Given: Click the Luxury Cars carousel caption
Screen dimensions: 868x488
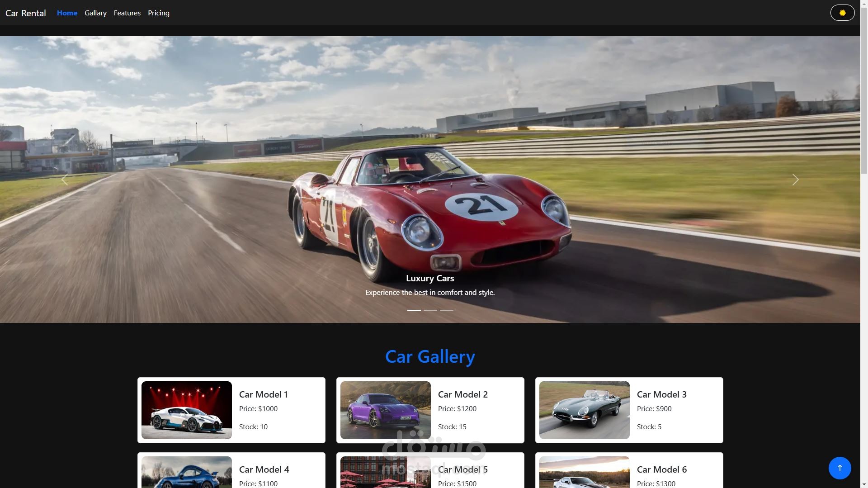Looking at the screenshot, I should [x=430, y=279].
